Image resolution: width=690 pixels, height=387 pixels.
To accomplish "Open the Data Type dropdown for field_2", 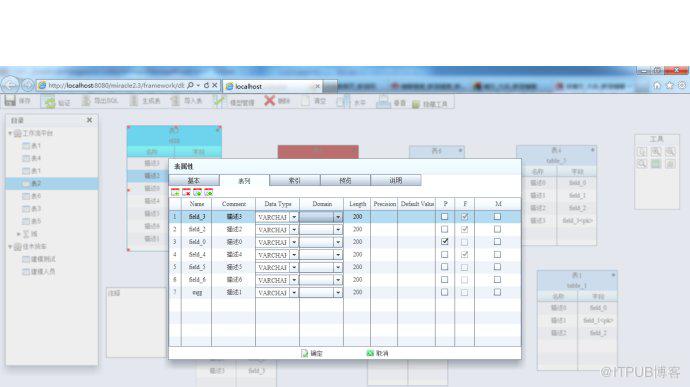I will 294,230.
